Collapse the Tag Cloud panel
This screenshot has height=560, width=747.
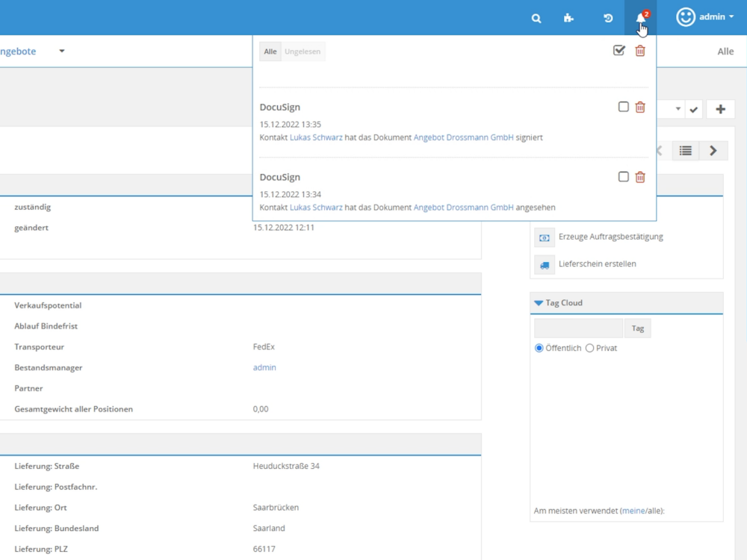tap(539, 303)
